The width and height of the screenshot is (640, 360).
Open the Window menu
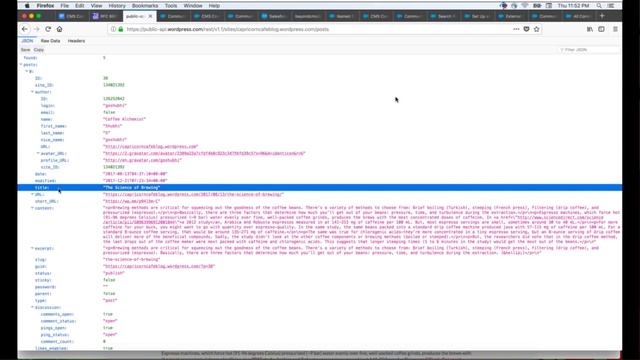pos(193,6)
